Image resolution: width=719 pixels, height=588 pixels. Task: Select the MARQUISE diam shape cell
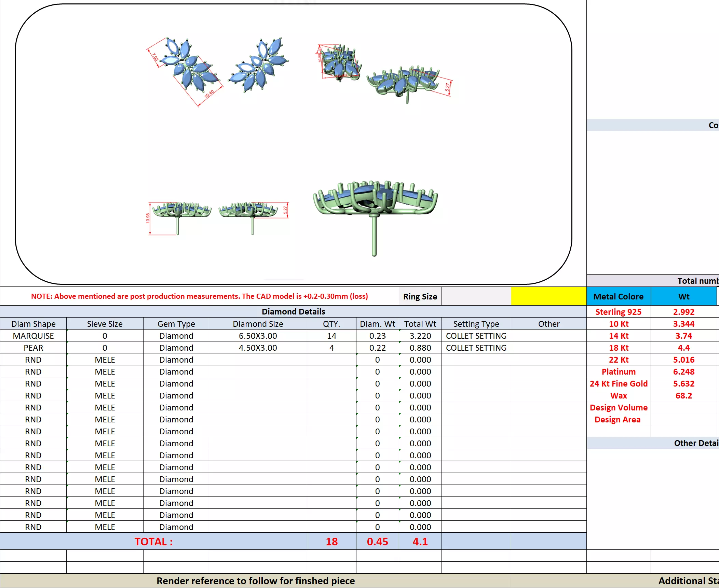tap(33, 336)
